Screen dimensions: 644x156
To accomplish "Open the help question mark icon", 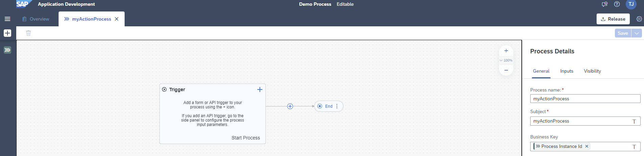I will point(617,4).
